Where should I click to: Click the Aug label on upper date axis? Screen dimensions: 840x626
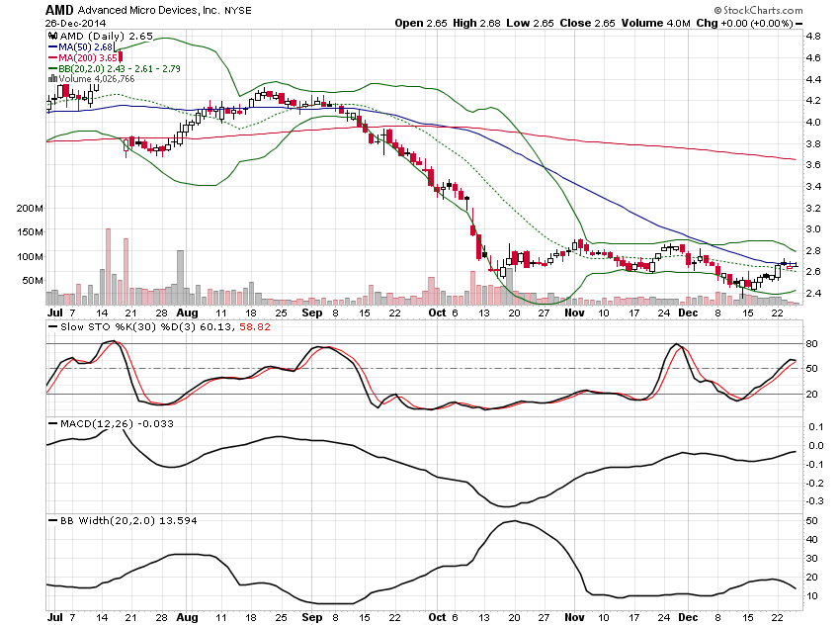pyautogui.click(x=187, y=313)
